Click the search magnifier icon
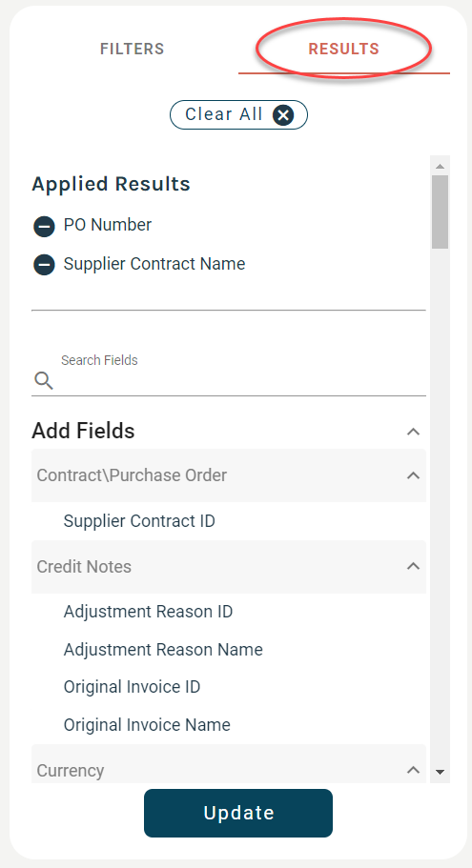Image resolution: width=472 pixels, height=868 pixels. pos(44,380)
